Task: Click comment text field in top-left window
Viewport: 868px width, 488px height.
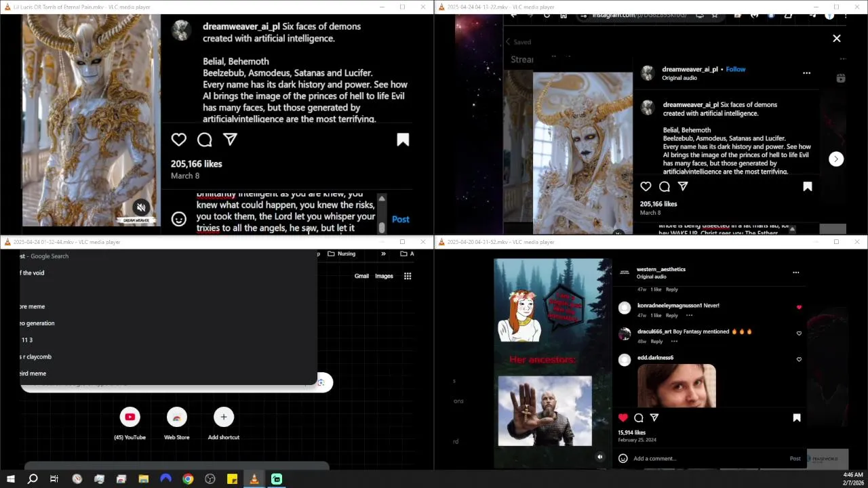Action: (x=285, y=213)
